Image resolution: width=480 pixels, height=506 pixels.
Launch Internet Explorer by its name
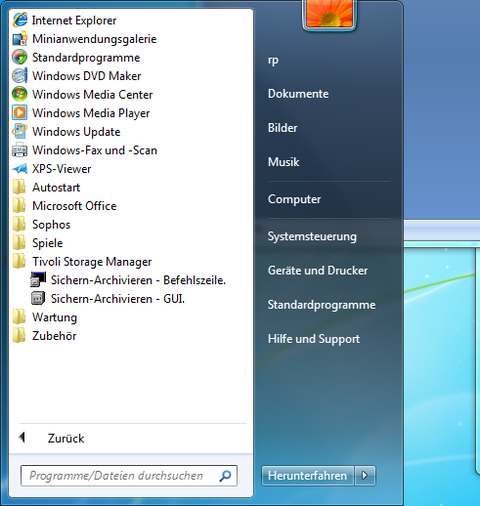tap(74, 21)
